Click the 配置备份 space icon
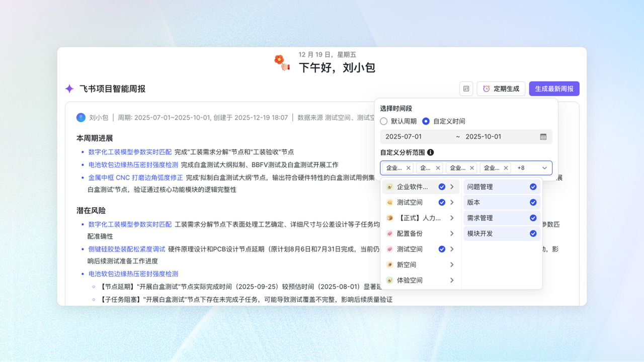644x362 pixels. (389, 234)
